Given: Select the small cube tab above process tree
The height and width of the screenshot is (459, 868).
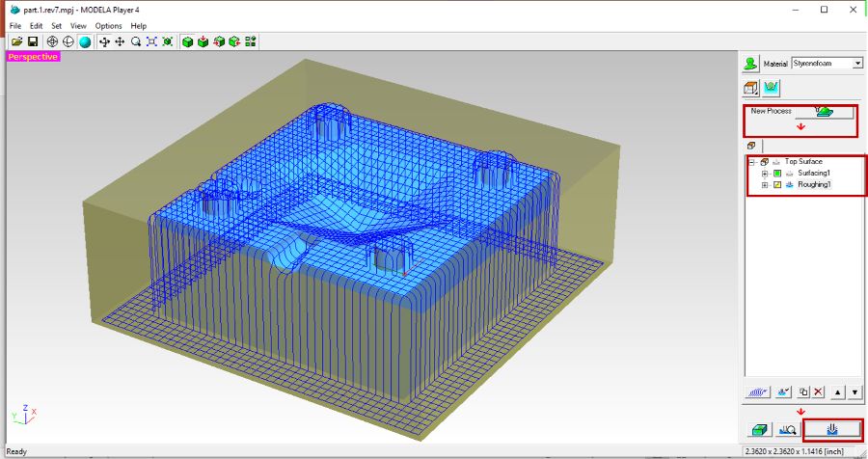Looking at the screenshot, I should (751, 146).
